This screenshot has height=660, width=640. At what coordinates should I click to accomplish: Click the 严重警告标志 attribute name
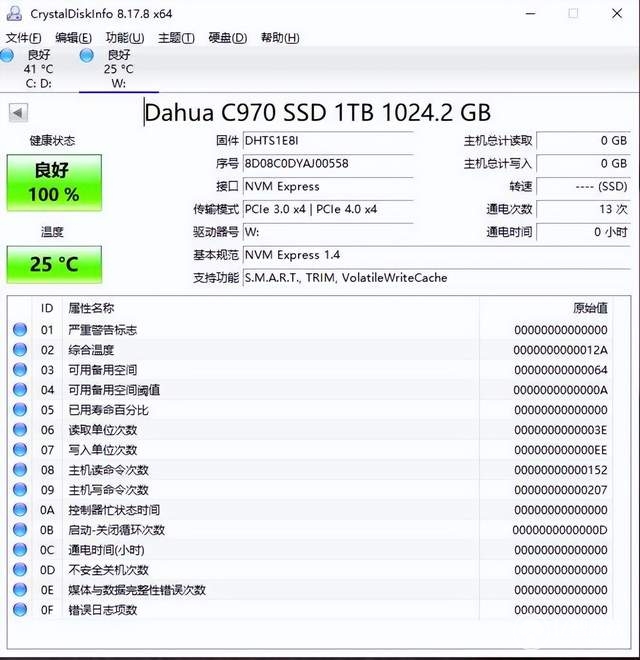coord(103,330)
